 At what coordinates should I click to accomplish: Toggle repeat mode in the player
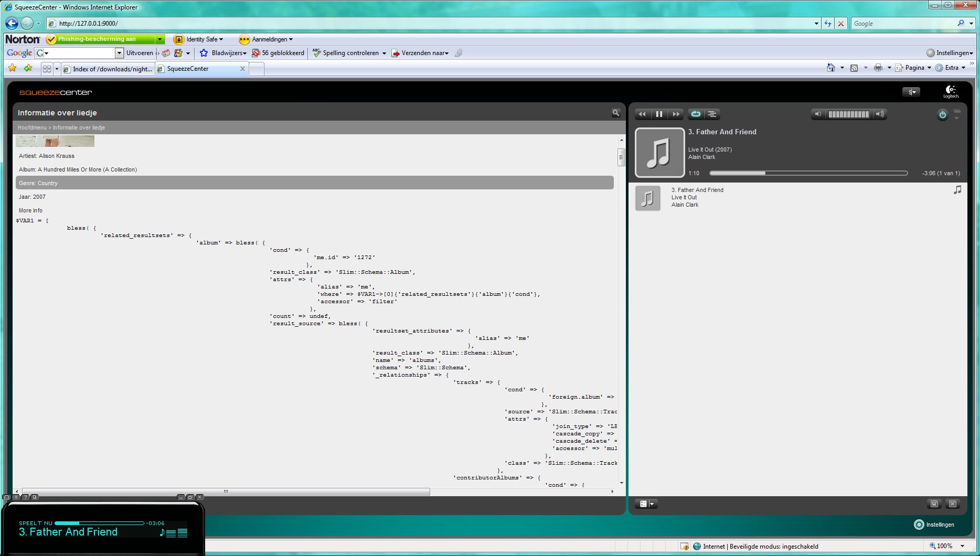(x=696, y=114)
